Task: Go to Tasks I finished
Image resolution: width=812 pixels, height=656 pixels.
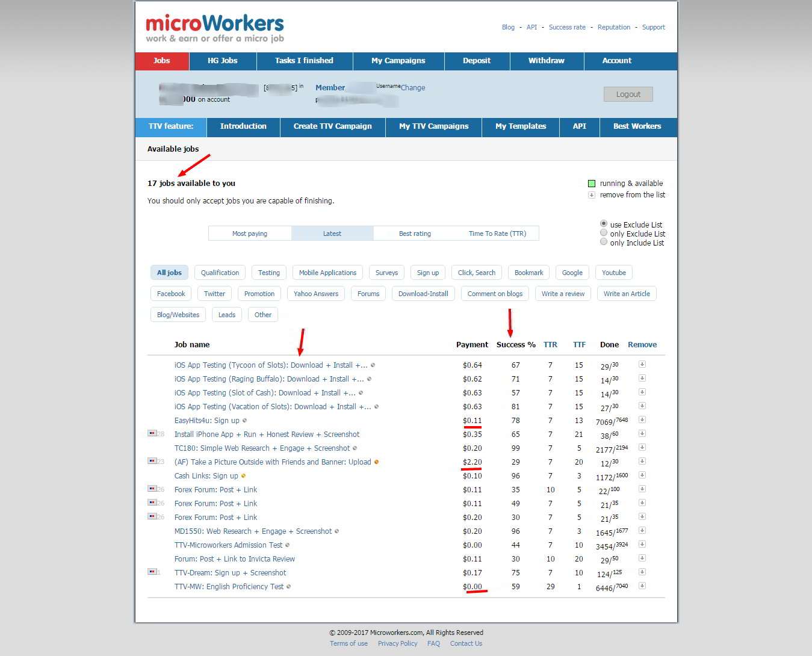Action: pyautogui.click(x=305, y=61)
